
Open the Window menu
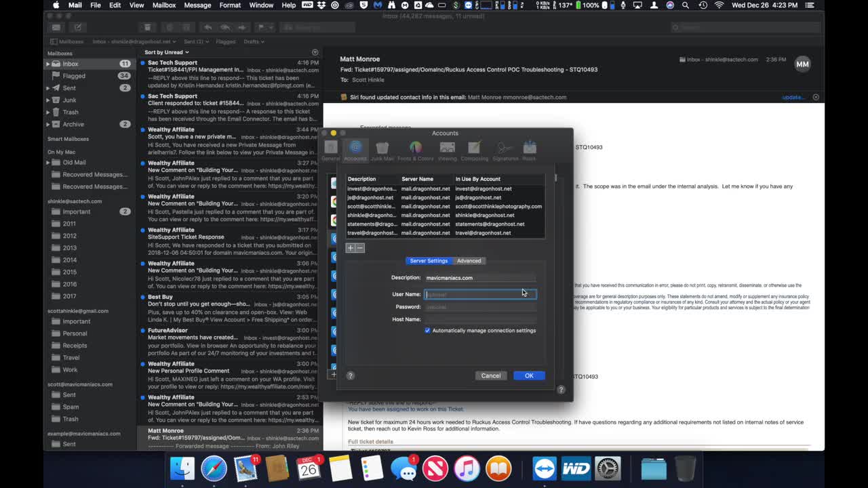(261, 5)
